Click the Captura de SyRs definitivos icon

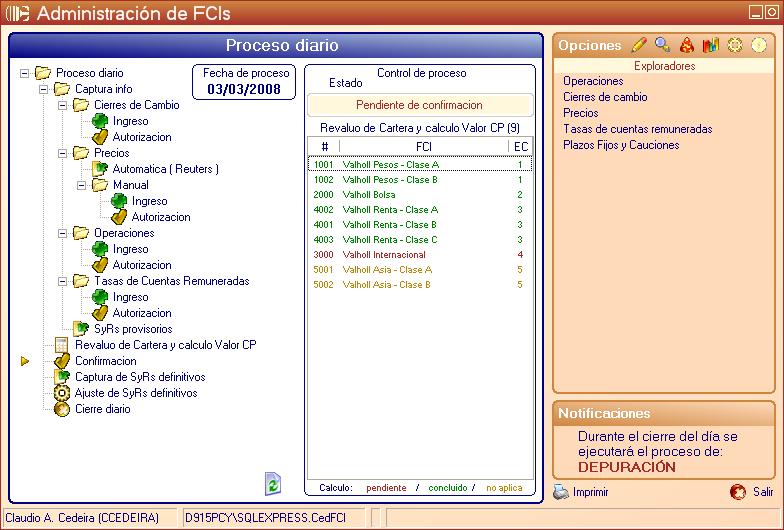[62, 377]
